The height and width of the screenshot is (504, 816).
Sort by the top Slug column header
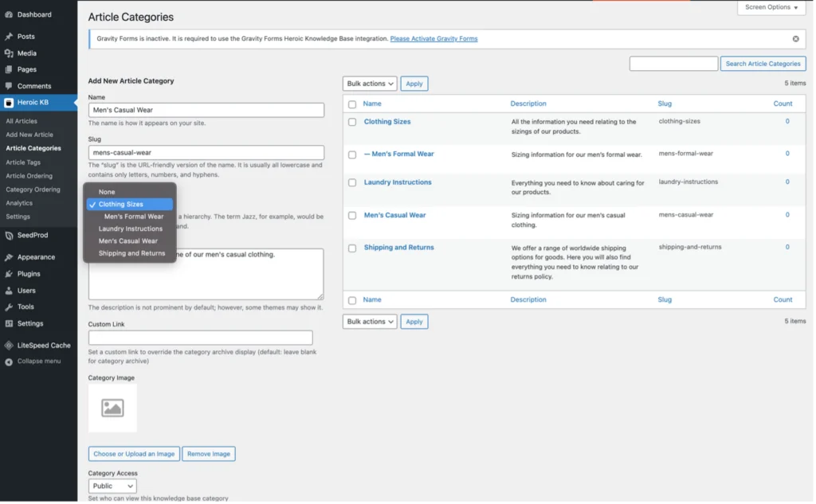click(x=665, y=104)
